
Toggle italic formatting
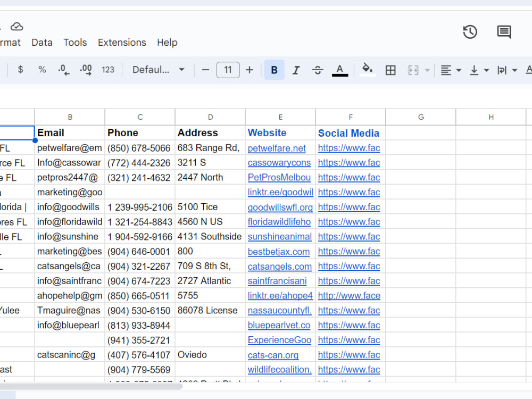pos(296,70)
